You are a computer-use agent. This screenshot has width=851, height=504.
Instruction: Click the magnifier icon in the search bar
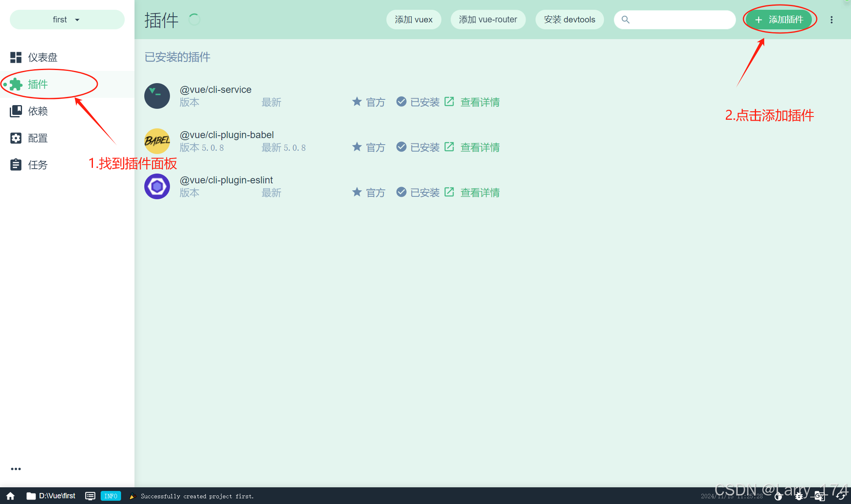click(626, 20)
